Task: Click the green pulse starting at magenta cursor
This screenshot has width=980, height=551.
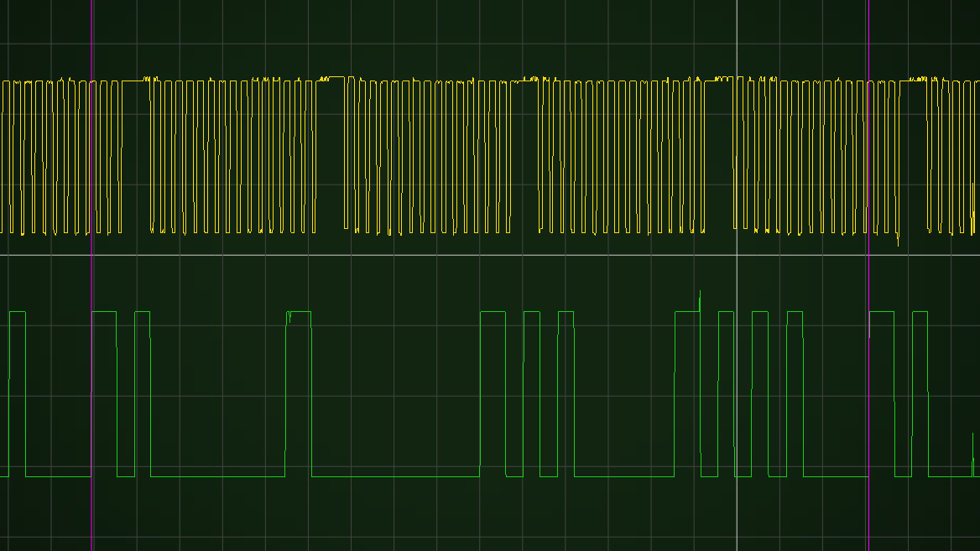Action: click(104, 312)
